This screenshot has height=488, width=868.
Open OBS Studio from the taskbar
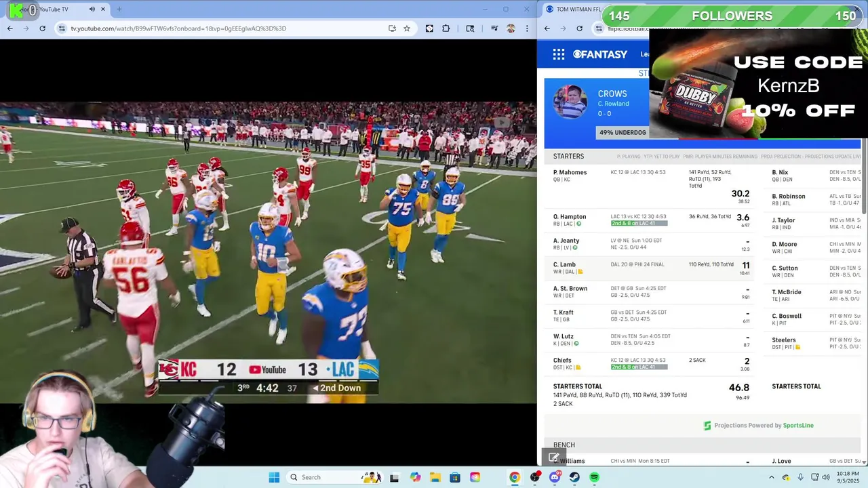pyautogui.click(x=535, y=477)
